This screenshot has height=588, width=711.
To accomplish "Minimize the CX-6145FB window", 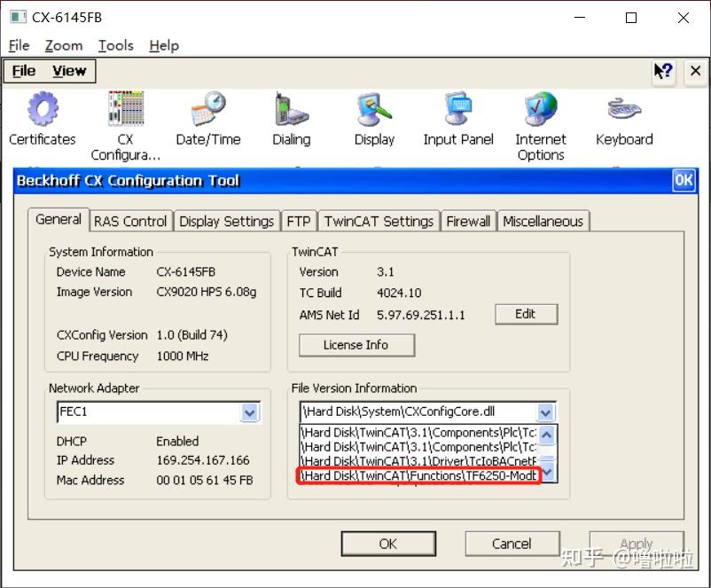I will pyautogui.click(x=580, y=17).
